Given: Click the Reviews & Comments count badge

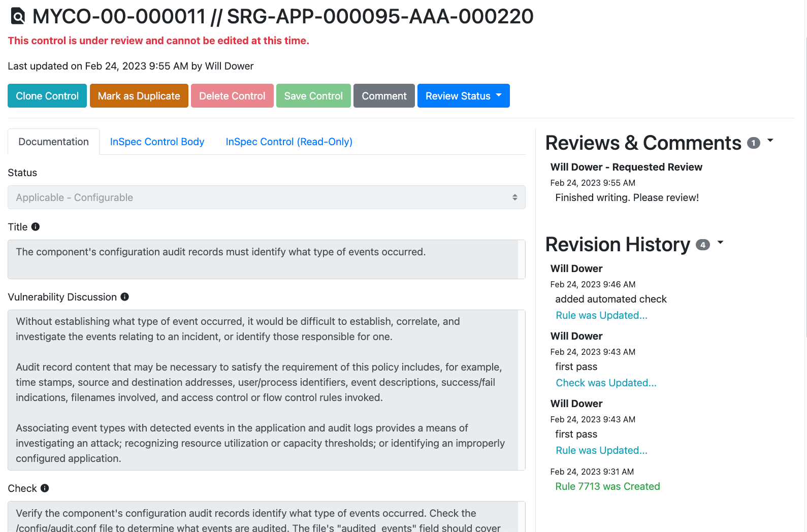Looking at the screenshot, I should point(753,144).
